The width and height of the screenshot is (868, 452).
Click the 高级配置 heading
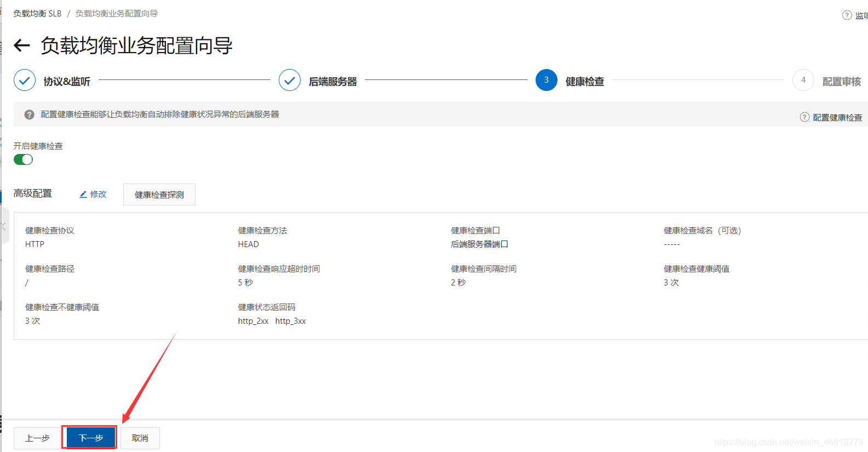tap(33, 193)
